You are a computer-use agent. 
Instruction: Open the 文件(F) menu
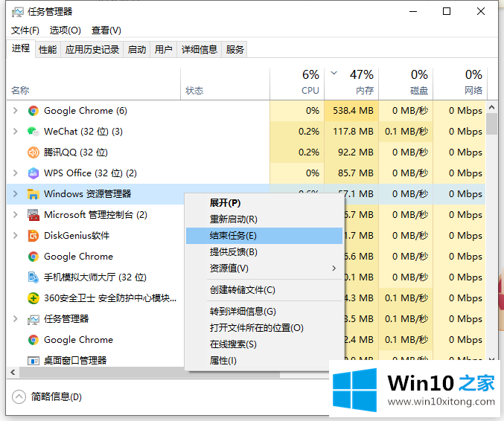pyautogui.click(x=25, y=30)
